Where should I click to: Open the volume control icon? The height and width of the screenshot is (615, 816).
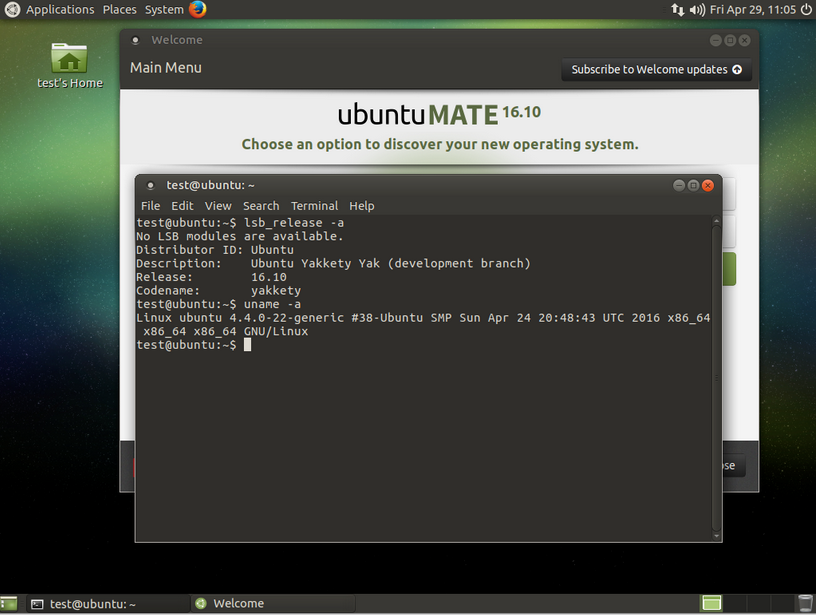click(697, 9)
